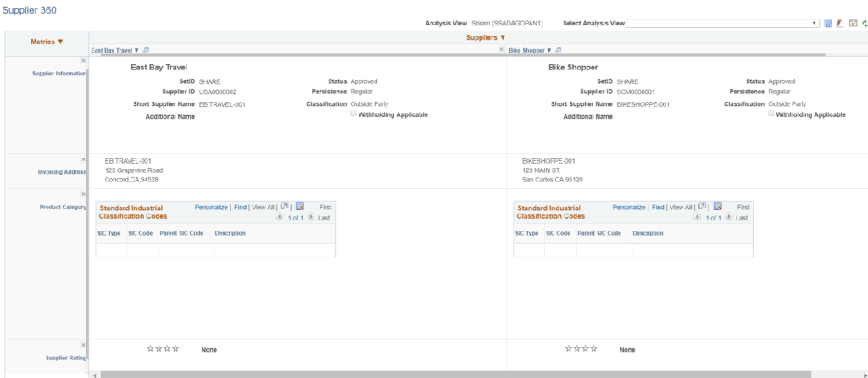The image size is (868, 378).
Task: Click supplier ID USA0000002
Action: pos(218,92)
